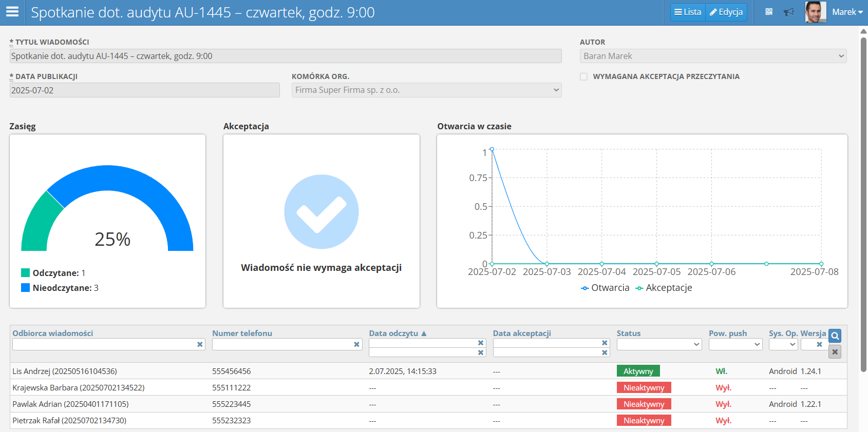Click Nieaktywny badge for Pawlak Adrian

[x=644, y=404]
